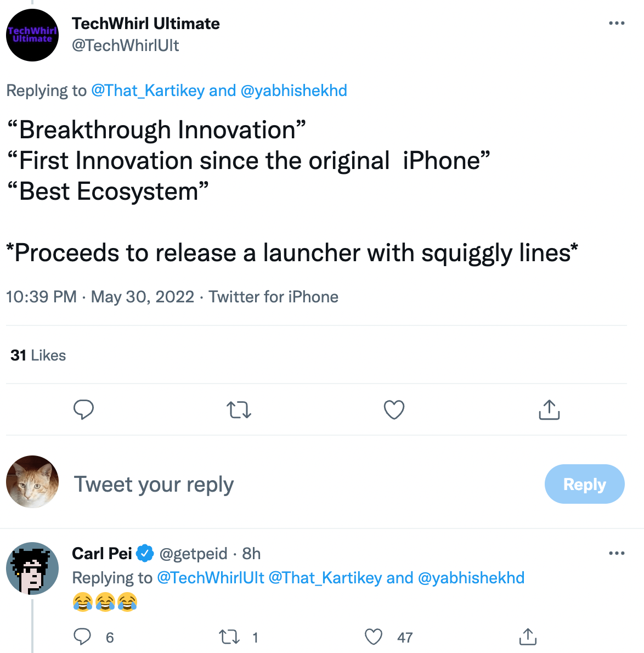Open Carl Pei's avatar

[x=32, y=568]
